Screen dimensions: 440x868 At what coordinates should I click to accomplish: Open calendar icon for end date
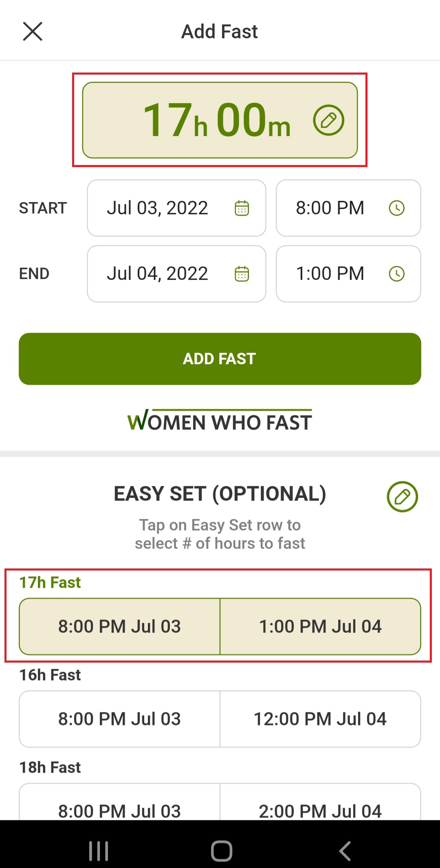coord(242,274)
